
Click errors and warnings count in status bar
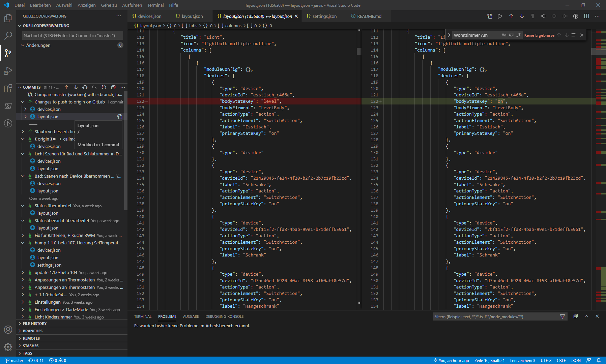pos(58,360)
